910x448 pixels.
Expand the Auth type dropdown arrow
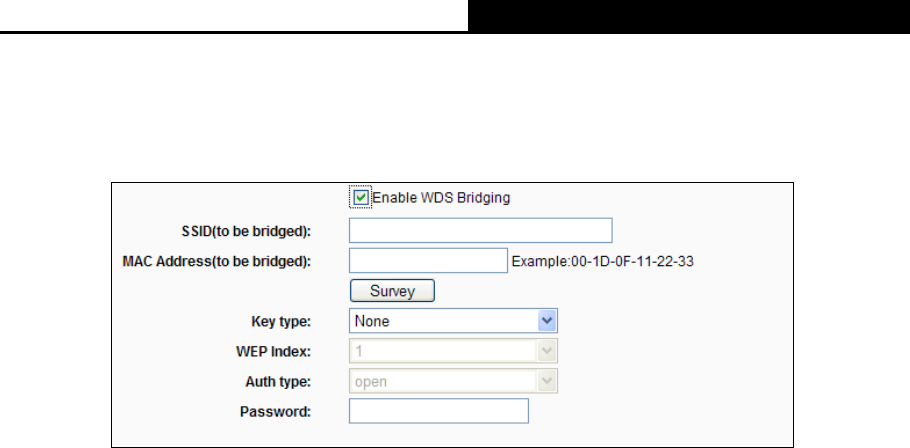546,381
